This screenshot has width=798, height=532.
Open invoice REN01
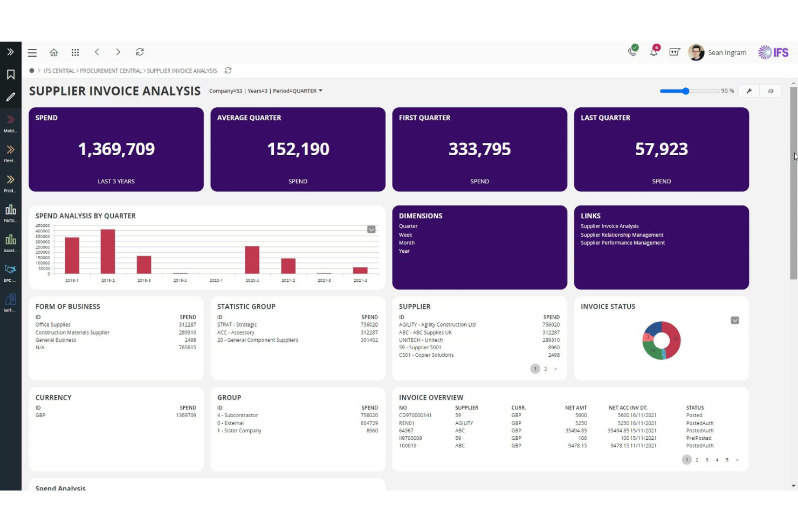pos(407,423)
